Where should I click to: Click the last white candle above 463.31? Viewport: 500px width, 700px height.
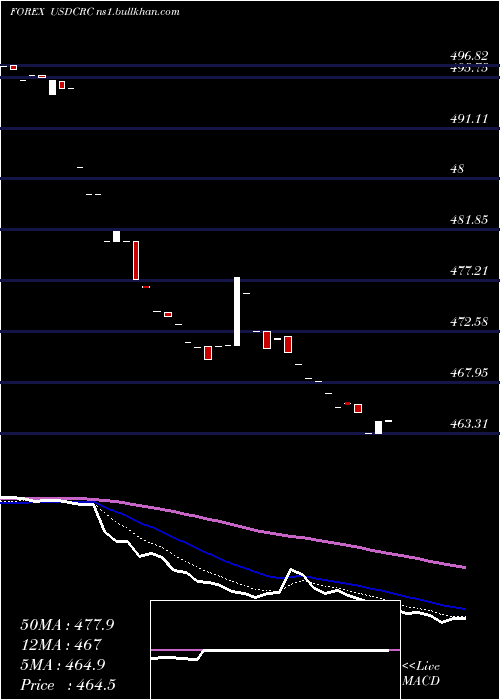[378, 427]
